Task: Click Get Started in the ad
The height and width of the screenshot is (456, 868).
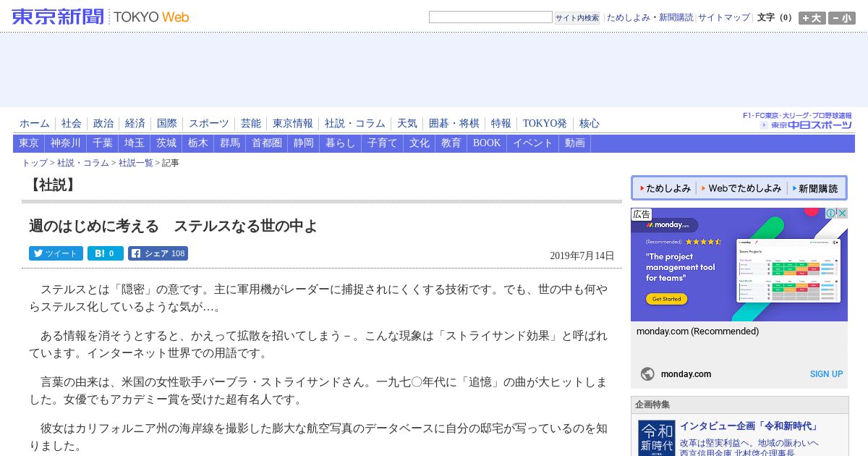Action: coord(666,299)
